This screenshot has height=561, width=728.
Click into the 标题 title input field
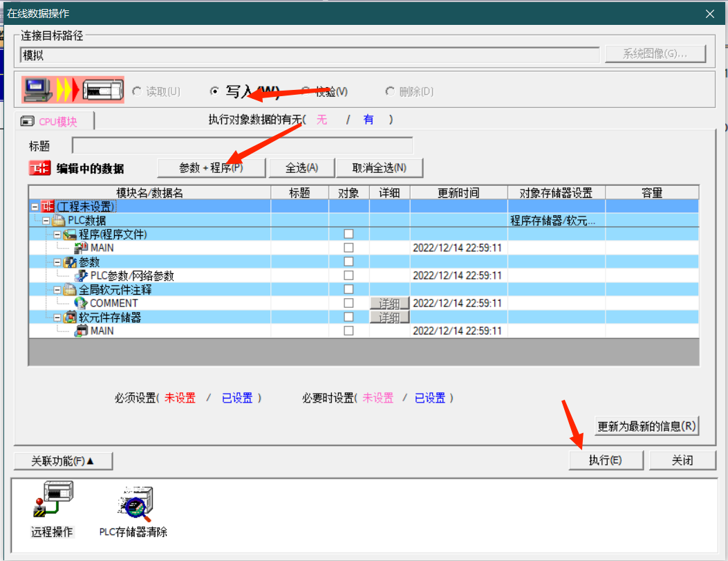242,146
